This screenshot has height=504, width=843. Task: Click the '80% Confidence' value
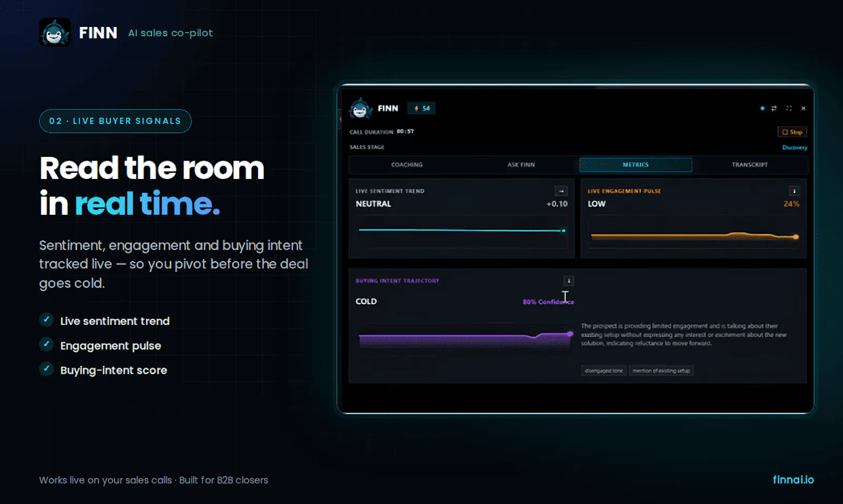(548, 302)
